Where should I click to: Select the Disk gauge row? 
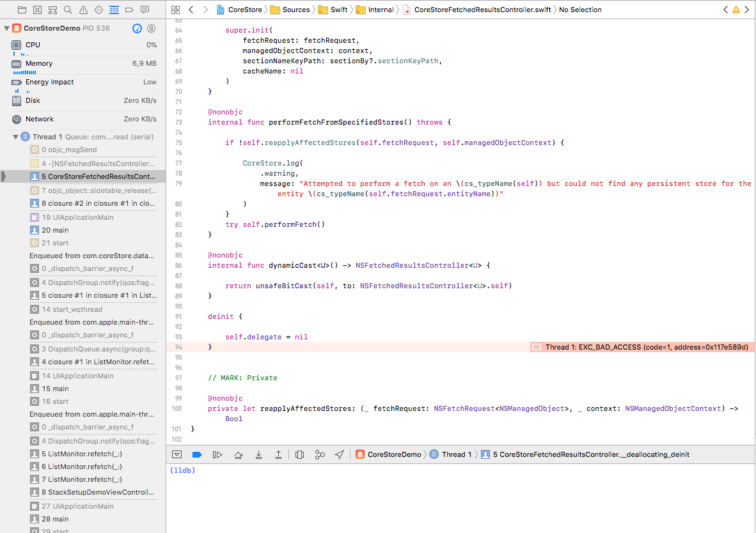[84, 101]
